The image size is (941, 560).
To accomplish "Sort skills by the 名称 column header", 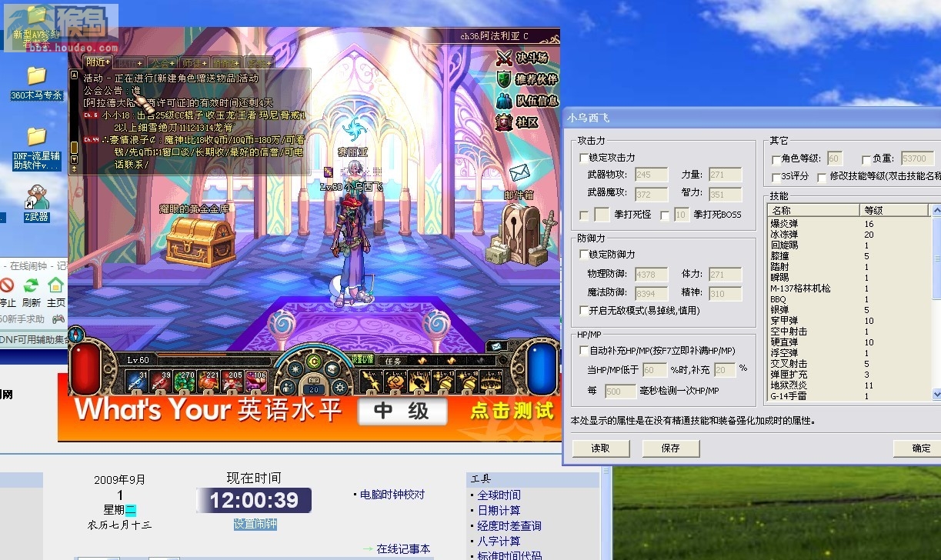I will [x=814, y=210].
